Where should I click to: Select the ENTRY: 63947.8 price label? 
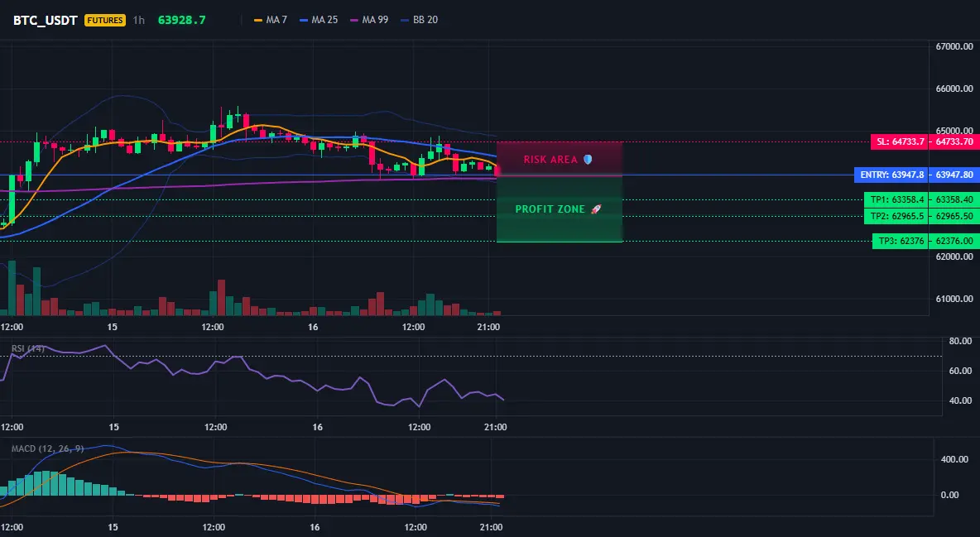891,175
